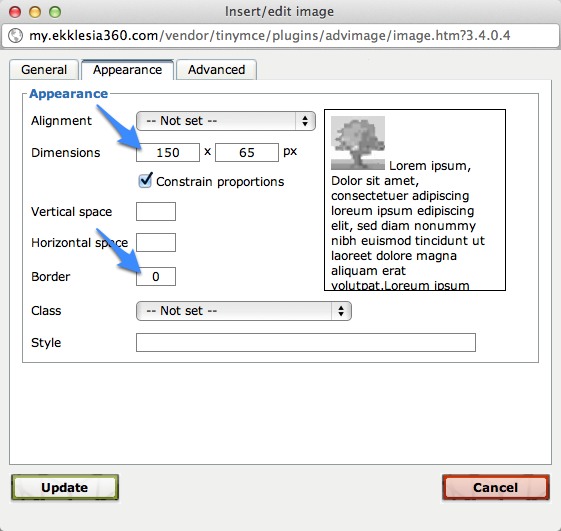Click the width field showing 150
This screenshot has height=531, width=561.
168,152
